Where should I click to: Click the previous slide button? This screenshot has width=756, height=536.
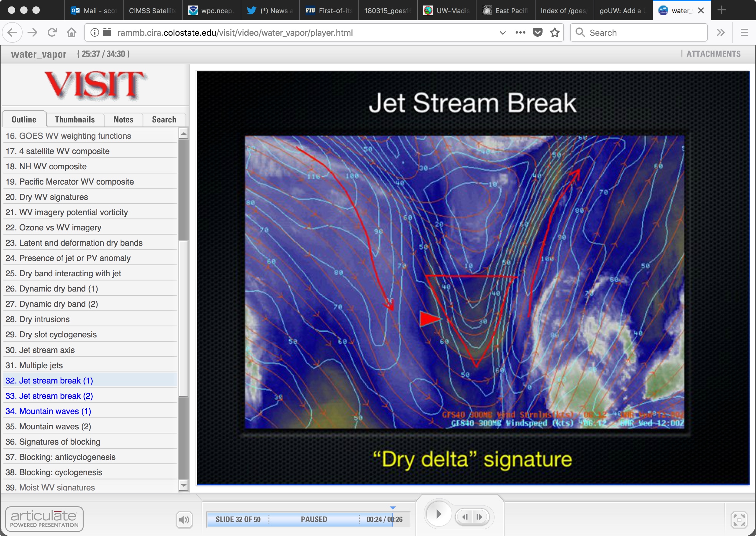465,517
